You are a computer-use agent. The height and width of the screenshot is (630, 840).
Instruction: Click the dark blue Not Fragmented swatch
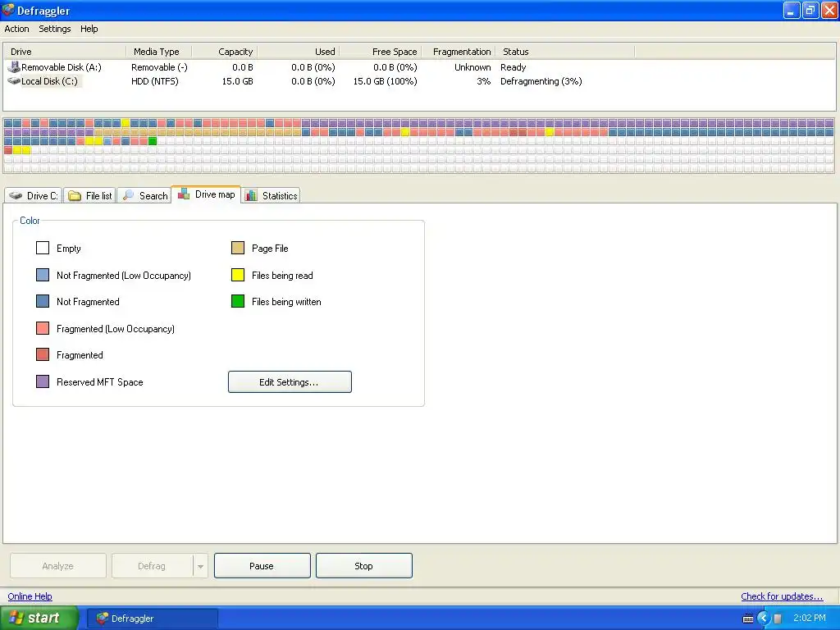(x=43, y=301)
